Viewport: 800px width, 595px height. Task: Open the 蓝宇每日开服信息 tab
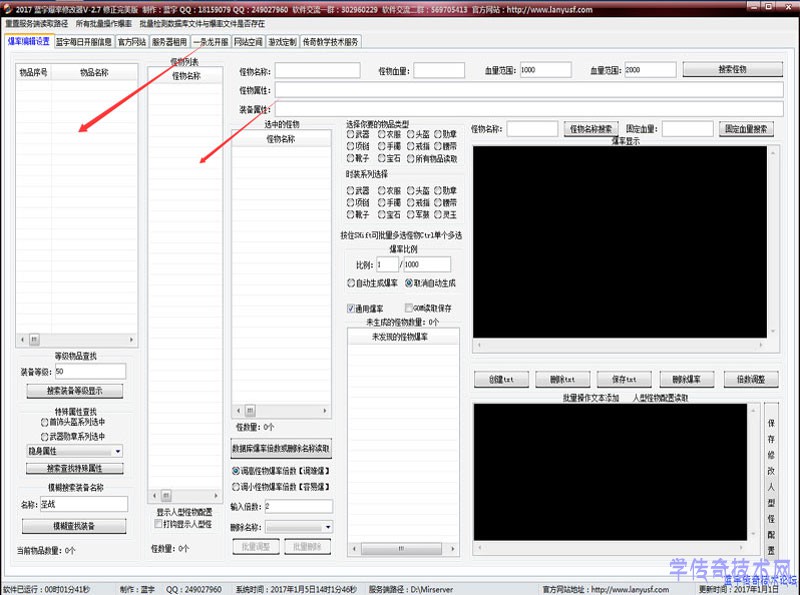point(83,42)
